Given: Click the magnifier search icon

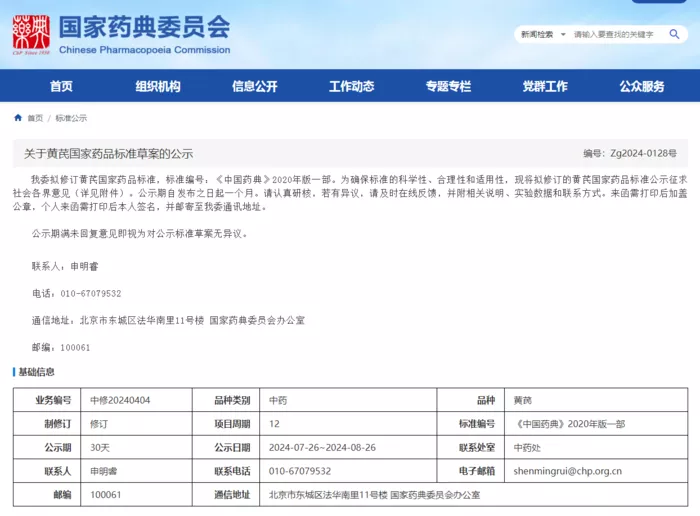Looking at the screenshot, I should pos(674,34).
